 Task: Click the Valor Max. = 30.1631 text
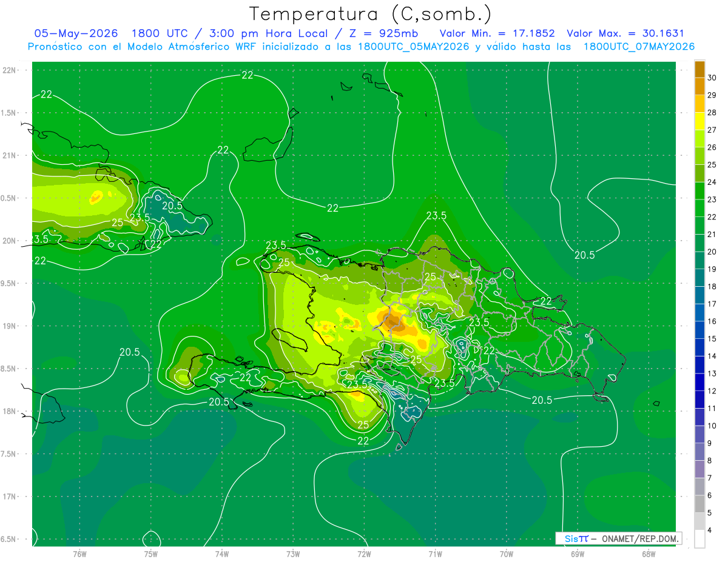625,33
